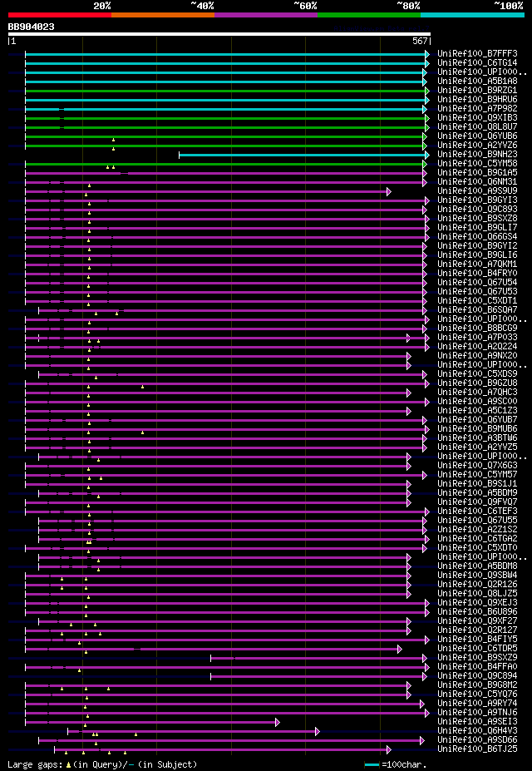Screen dimensions: 532x771
Task: Click the arrowhead ending the B6TJ25 alignment
Action: 388,750
